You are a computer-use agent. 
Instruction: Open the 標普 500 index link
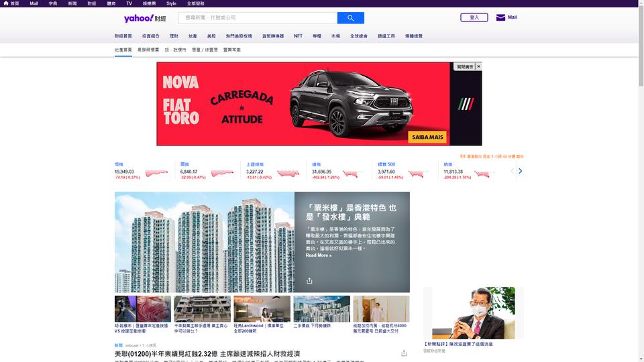click(386, 164)
